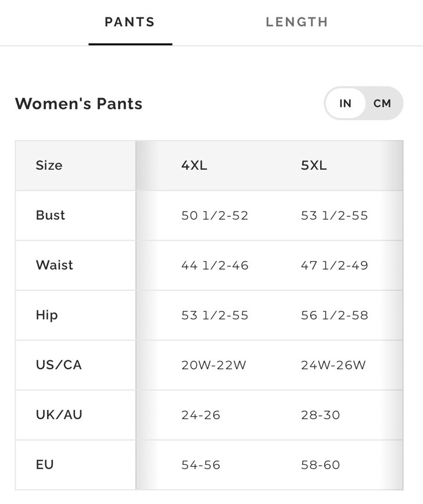This screenshot has width=423, height=504.
Task: Select the Size header cell
Action: (x=49, y=165)
